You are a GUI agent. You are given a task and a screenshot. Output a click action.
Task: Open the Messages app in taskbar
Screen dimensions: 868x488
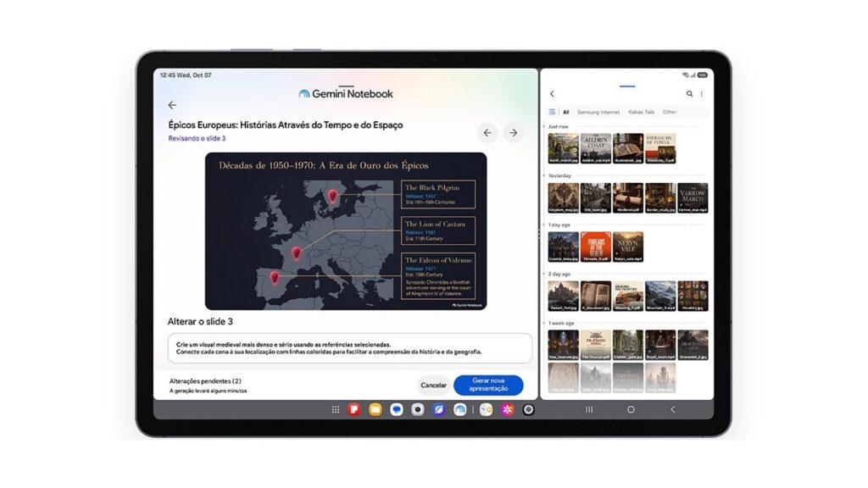coord(397,409)
